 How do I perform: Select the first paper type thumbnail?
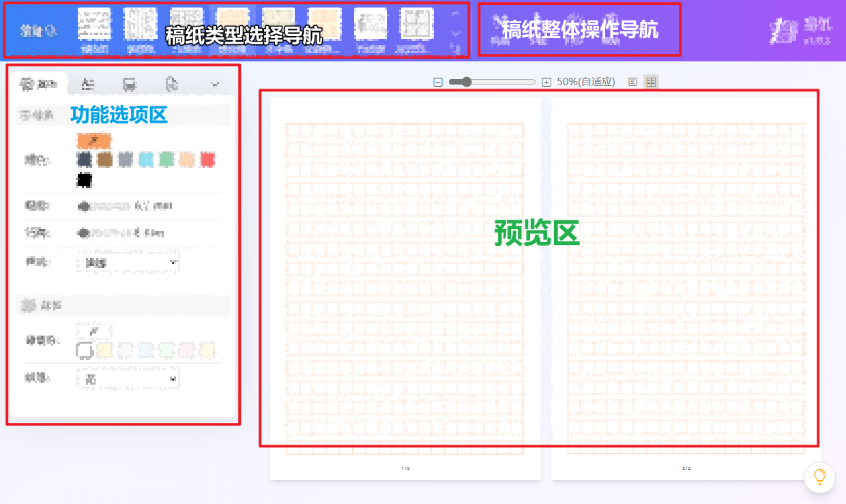(94, 27)
